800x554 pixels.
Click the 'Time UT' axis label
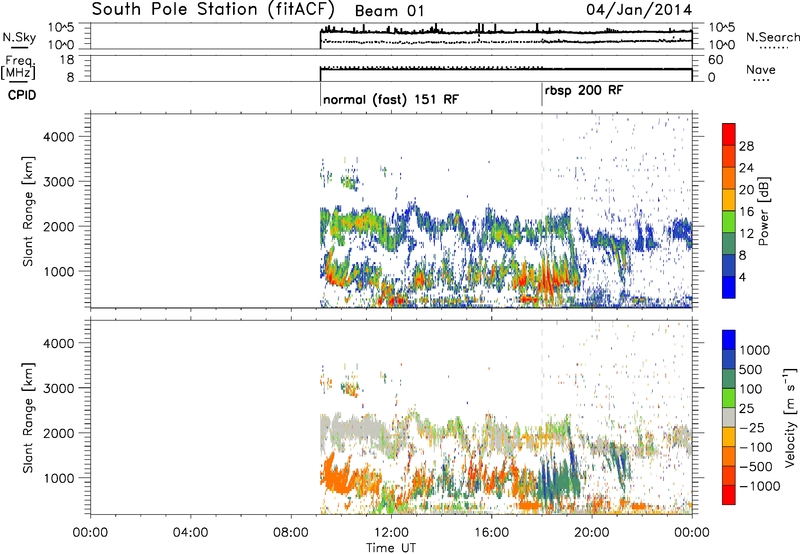click(x=391, y=547)
